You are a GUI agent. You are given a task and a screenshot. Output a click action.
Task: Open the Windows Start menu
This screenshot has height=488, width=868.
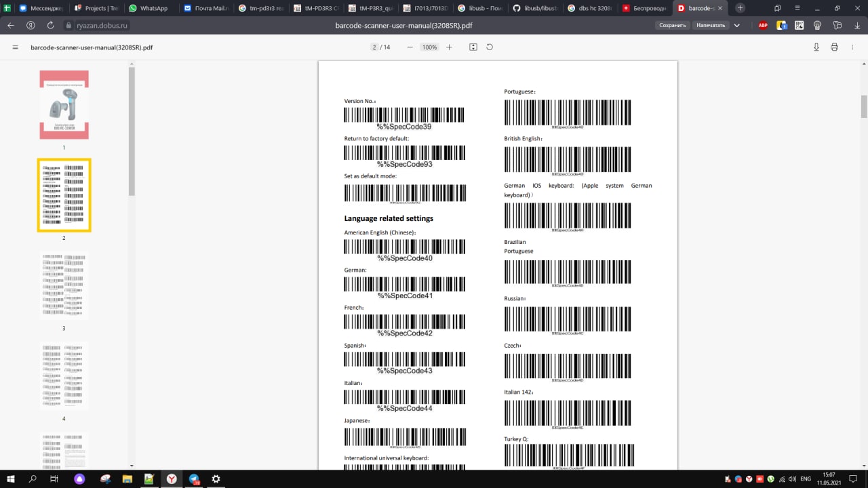point(11,479)
